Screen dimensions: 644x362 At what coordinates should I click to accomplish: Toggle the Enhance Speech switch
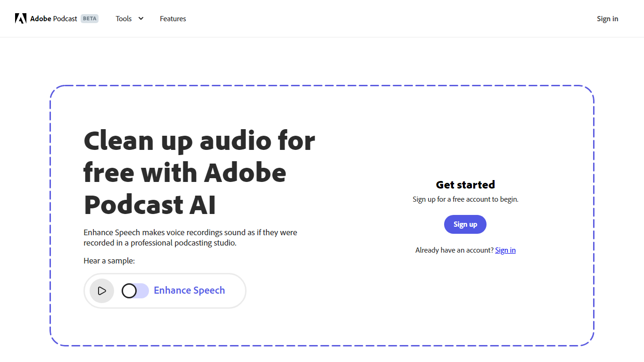[135, 291]
